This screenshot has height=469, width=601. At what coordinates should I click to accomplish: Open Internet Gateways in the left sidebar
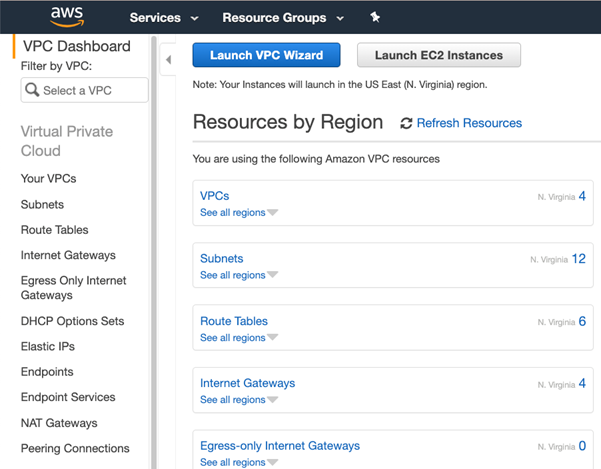pos(68,255)
